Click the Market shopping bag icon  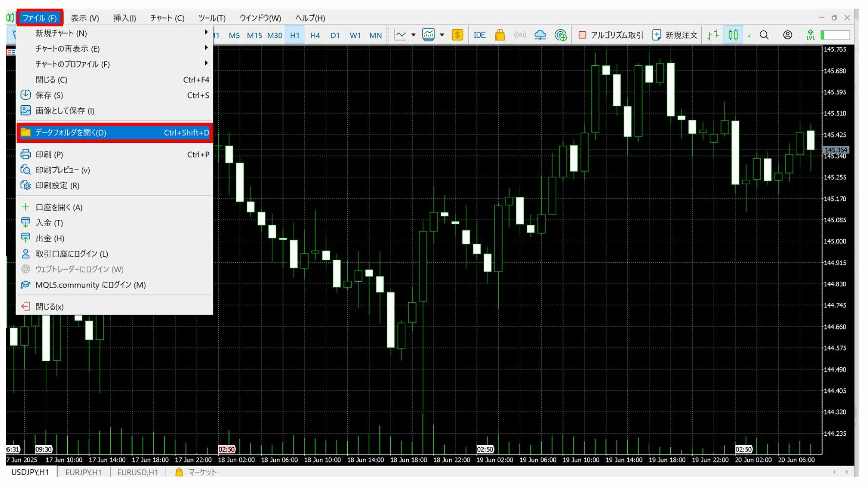point(500,35)
